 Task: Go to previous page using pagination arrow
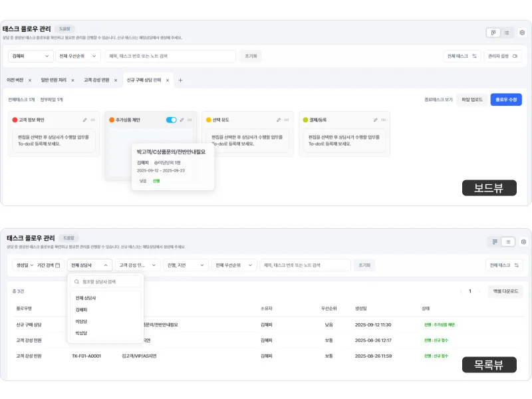click(x=460, y=291)
